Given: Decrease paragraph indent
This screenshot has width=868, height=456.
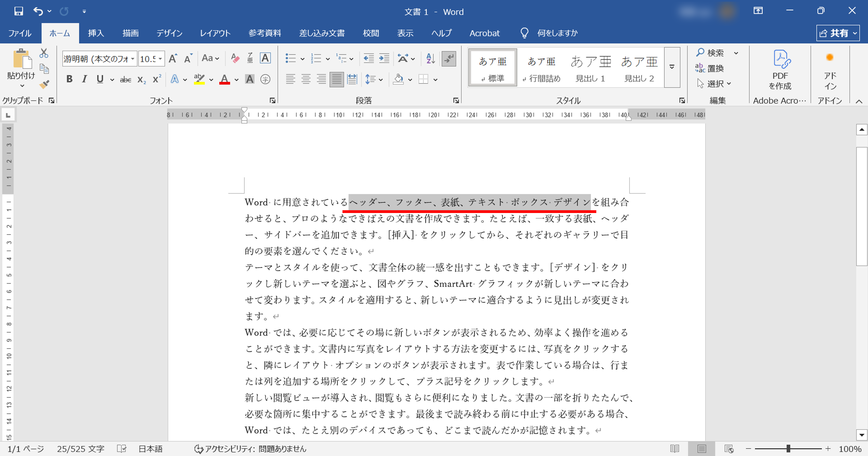Looking at the screenshot, I should click(369, 58).
